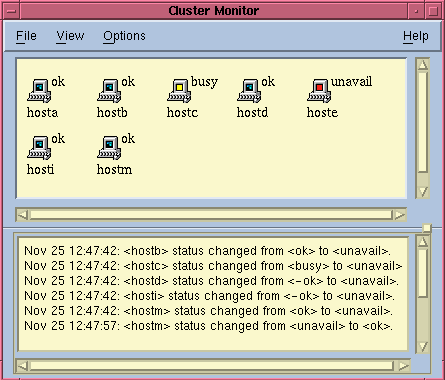Image resolution: width=445 pixels, height=380 pixels.
Task: Click the host panel horizontal scrollbar thumb
Action: point(211,215)
